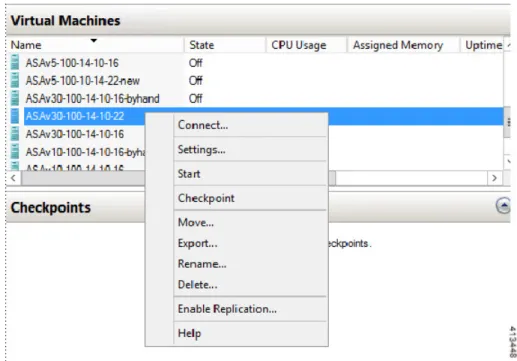The image size is (517, 361).
Task: Click the Off state of ASAv5-100-10-14-22-new
Action: tap(196, 81)
